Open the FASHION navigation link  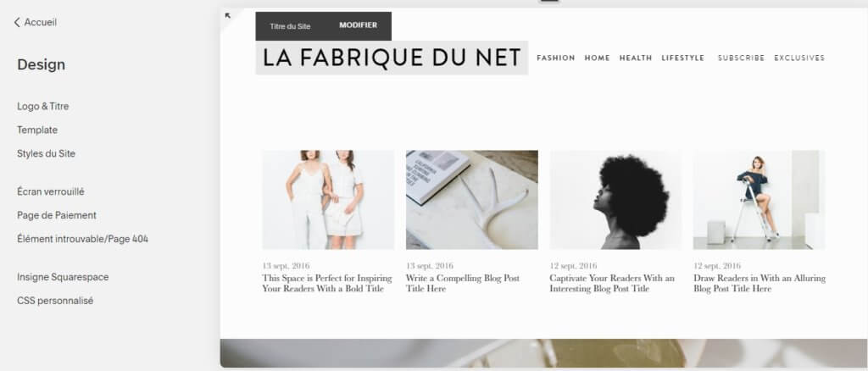pyautogui.click(x=556, y=58)
